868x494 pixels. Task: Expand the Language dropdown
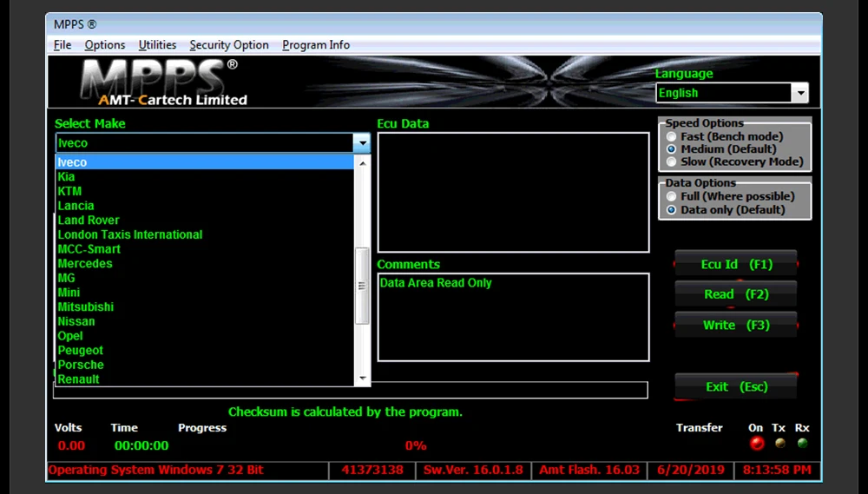click(800, 93)
